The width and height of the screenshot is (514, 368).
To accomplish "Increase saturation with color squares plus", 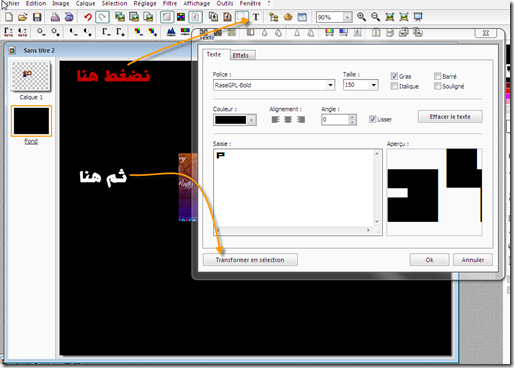I will (152, 32).
